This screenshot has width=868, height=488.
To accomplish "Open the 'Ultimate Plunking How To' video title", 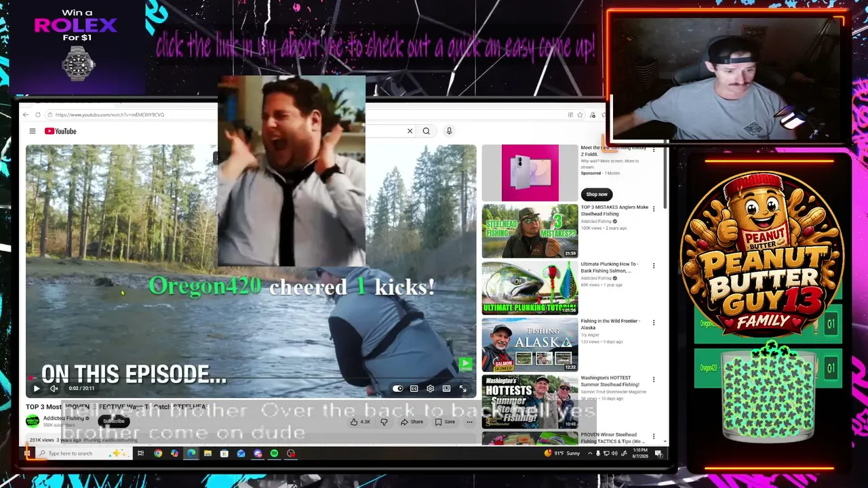I will [610, 267].
